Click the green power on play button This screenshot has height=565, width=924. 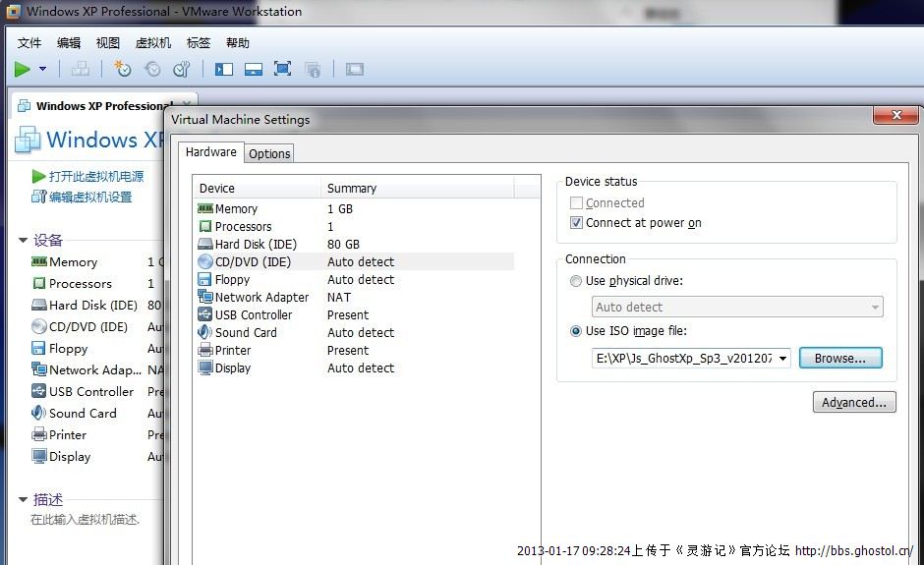coord(22,69)
